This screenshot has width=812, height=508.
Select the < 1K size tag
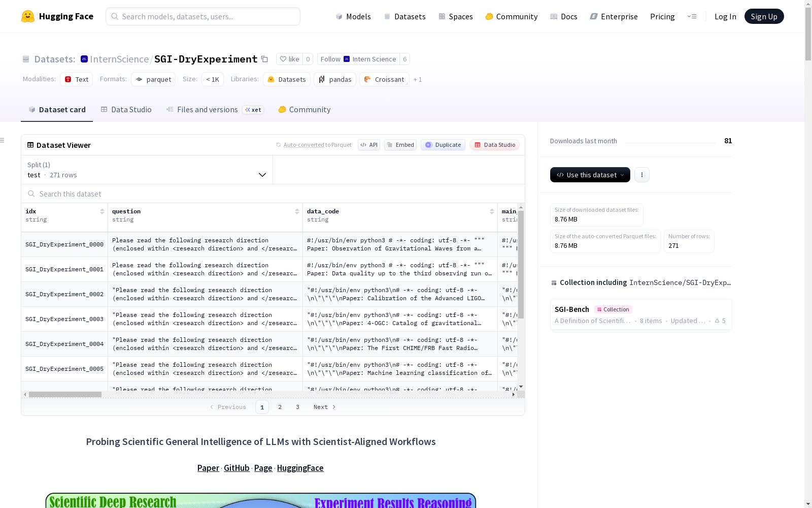pyautogui.click(x=213, y=79)
